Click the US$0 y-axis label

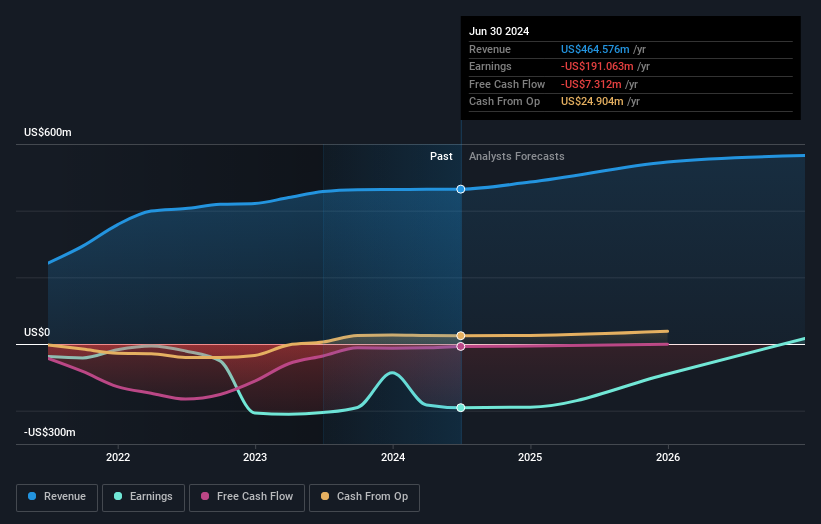(x=37, y=332)
